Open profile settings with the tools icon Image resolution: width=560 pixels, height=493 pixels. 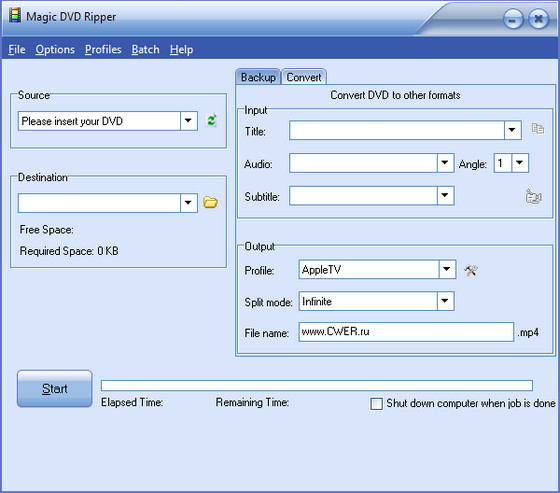point(471,270)
